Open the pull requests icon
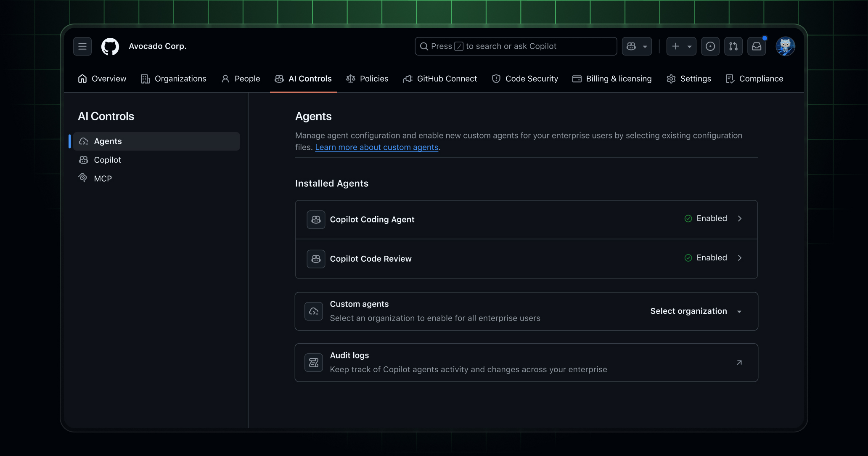Viewport: 868px width, 456px height. (x=733, y=46)
